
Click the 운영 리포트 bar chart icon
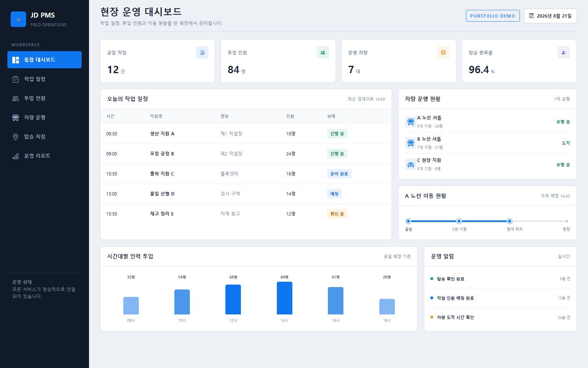(x=16, y=156)
